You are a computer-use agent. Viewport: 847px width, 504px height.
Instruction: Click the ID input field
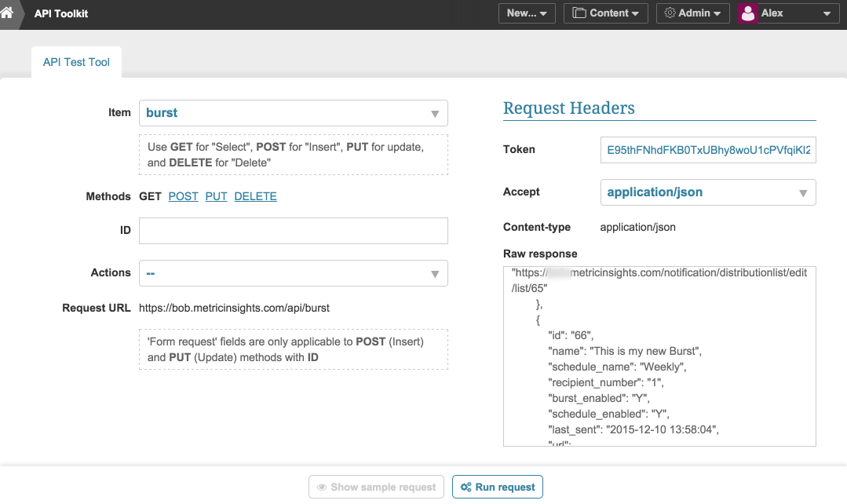[x=293, y=231]
